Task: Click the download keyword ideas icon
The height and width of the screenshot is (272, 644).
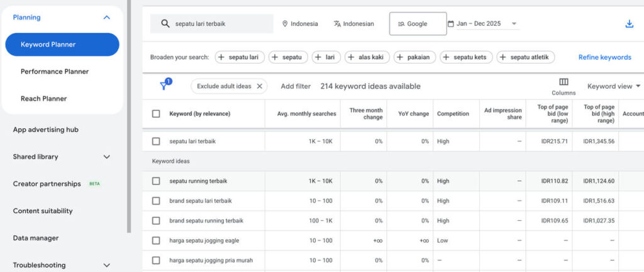Action: tap(630, 24)
